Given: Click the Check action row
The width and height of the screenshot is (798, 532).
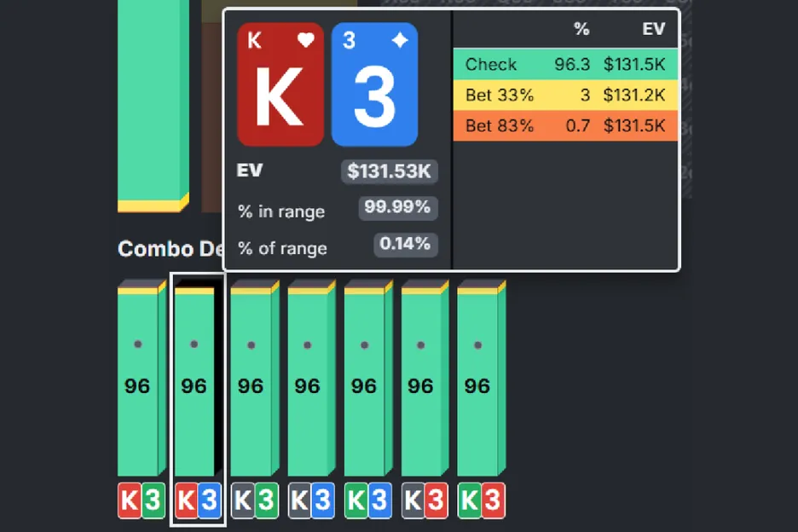Looking at the screenshot, I should (x=565, y=64).
